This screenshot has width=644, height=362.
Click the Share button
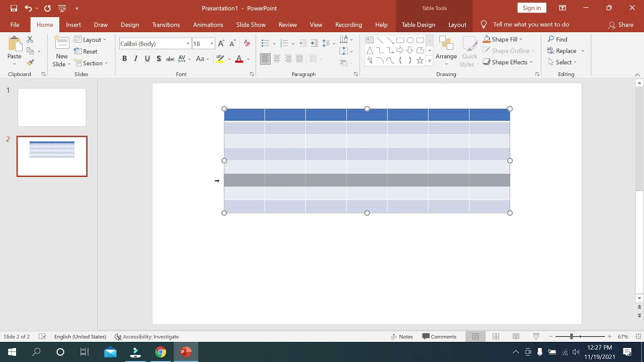(621, 25)
